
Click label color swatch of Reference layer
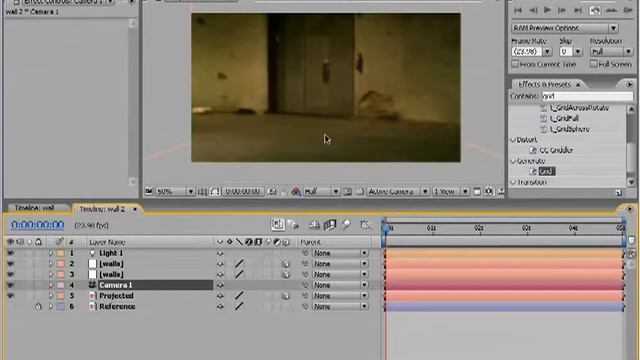click(x=60, y=306)
